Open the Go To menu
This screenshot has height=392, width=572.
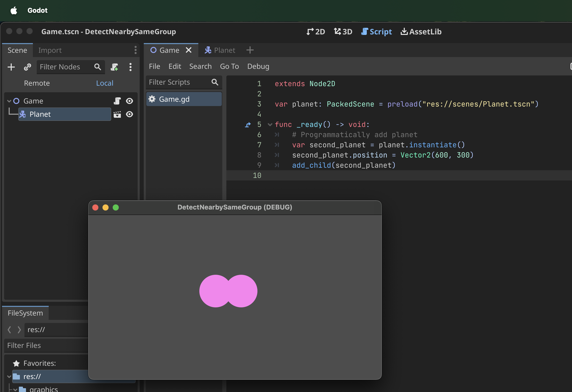[x=229, y=66]
